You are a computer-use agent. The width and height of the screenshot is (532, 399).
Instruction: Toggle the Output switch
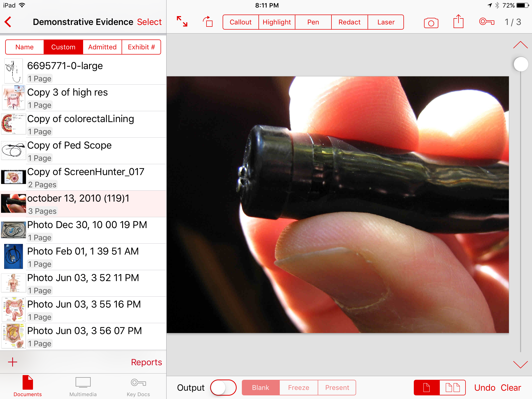[x=223, y=388]
